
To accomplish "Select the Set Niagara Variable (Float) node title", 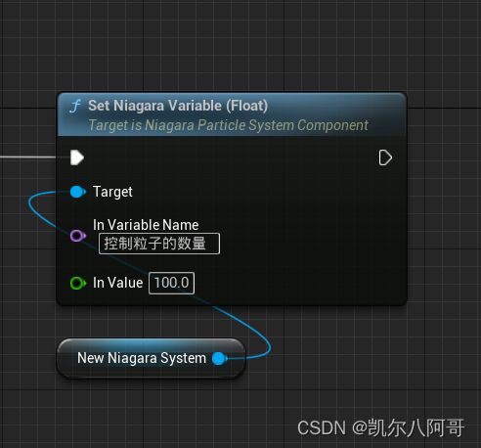I will (x=178, y=106).
